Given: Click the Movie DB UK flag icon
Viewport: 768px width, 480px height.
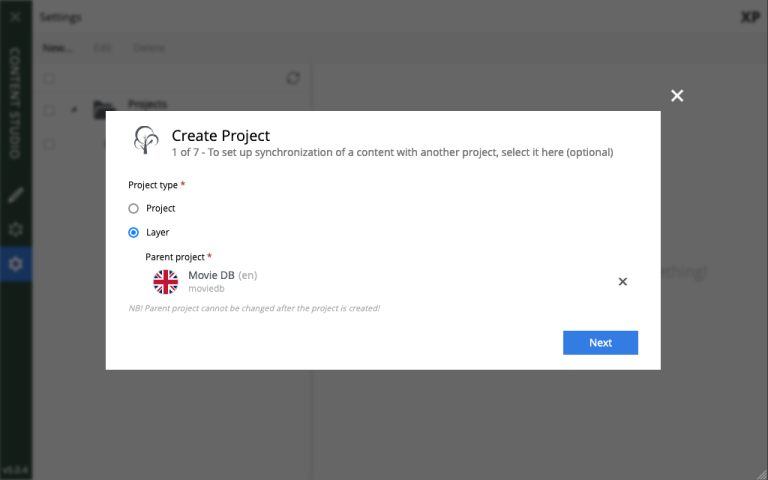Looking at the screenshot, I should click(x=166, y=282).
